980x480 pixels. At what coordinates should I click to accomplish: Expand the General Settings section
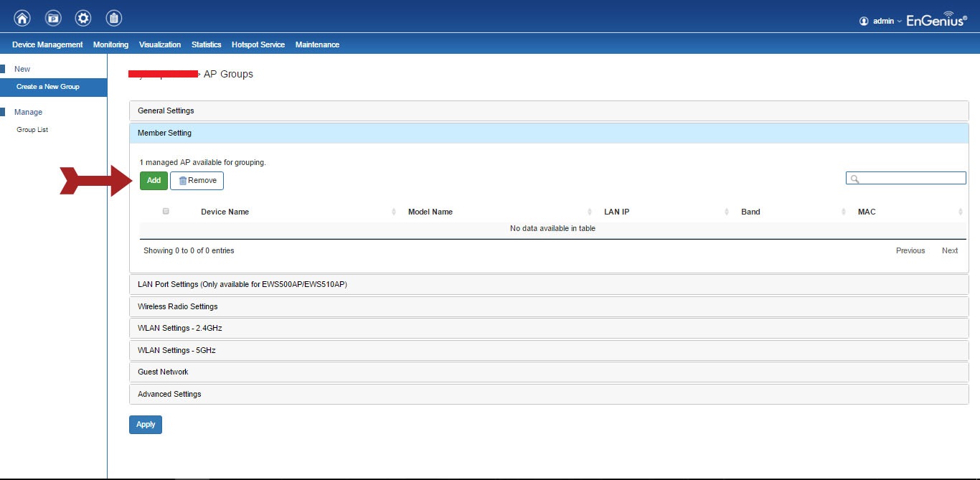point(166,110)
